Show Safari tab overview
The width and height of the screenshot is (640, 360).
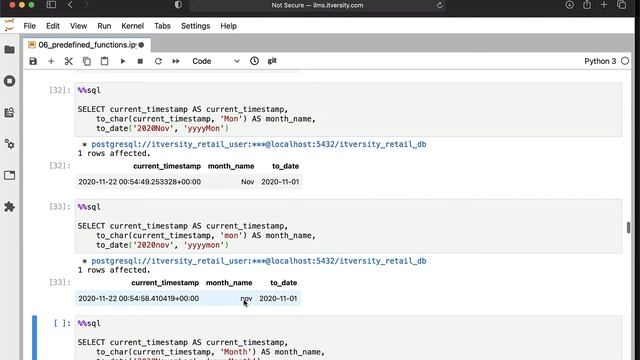[x=621, y=5]
